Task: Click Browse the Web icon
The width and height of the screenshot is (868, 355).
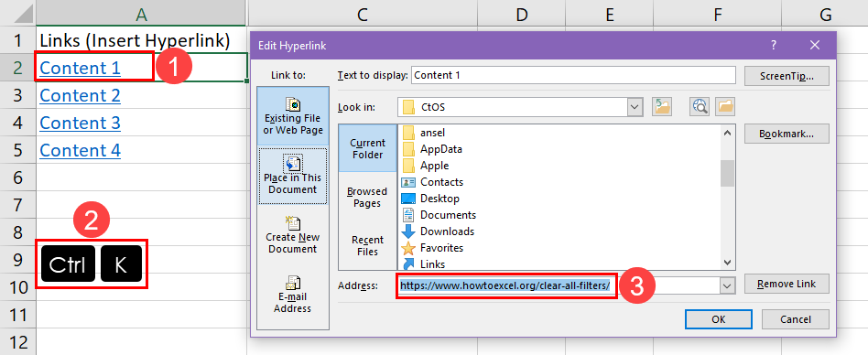Action: pyautogui.click(x=700, y=107)
